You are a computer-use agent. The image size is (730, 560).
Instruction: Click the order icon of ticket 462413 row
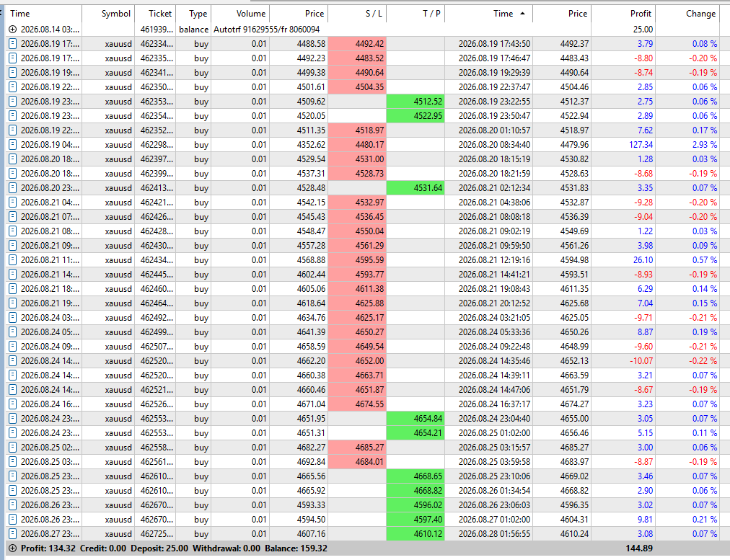12,188
